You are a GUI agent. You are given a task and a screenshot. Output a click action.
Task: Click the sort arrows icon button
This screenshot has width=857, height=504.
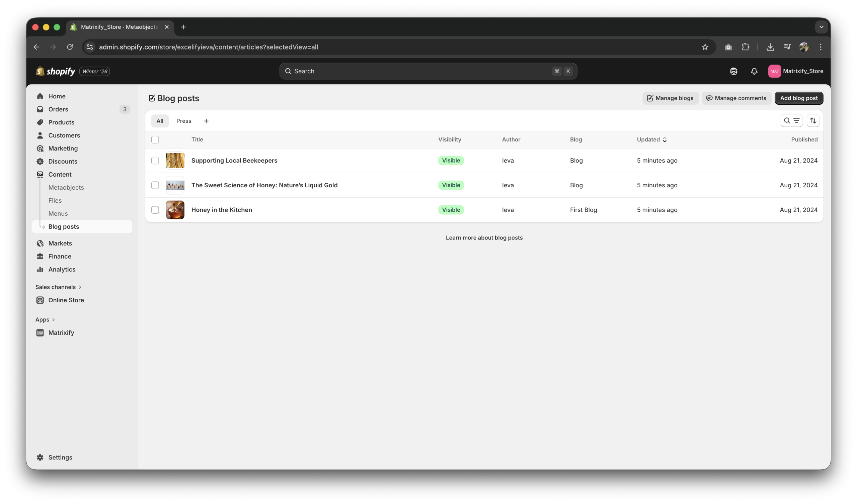[813, 121]
